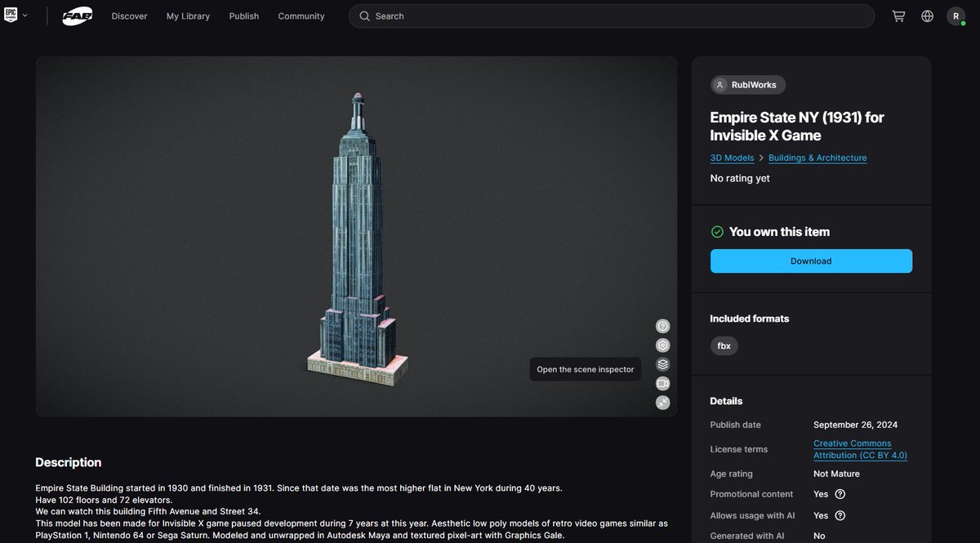The width and height of the screenshot is (980, 543).
Task: Click the search magnifier icon
Action: pos(365,16)
